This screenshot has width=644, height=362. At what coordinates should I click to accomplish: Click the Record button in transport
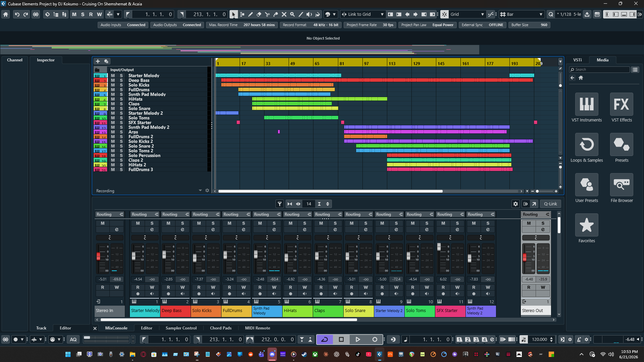coord(375,340)
